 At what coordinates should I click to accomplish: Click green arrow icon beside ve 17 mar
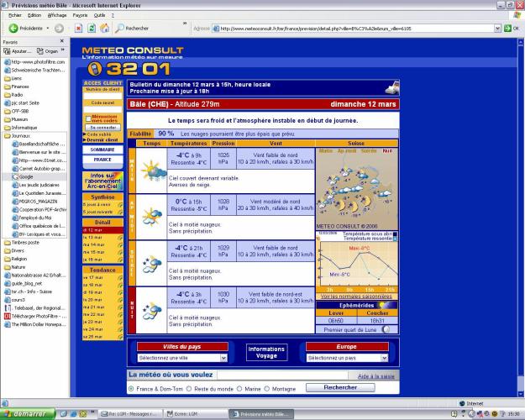point(120,278)
